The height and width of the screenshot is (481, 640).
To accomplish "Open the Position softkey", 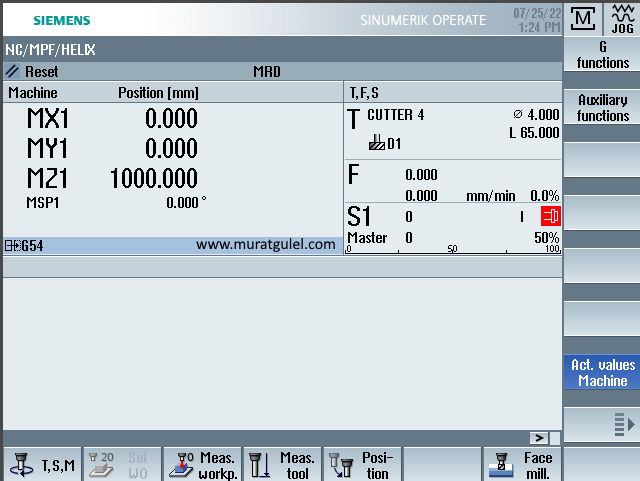I will (x=362, y=465).
